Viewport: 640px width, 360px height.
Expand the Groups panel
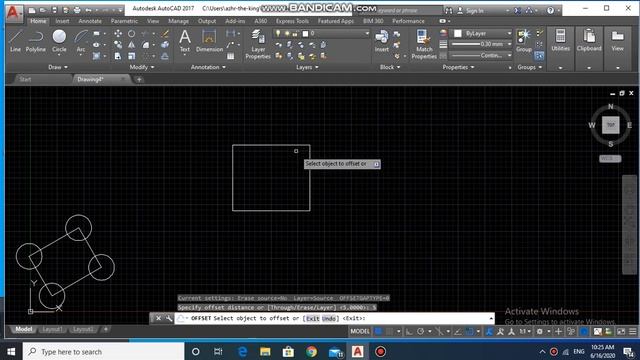[529, 67]
